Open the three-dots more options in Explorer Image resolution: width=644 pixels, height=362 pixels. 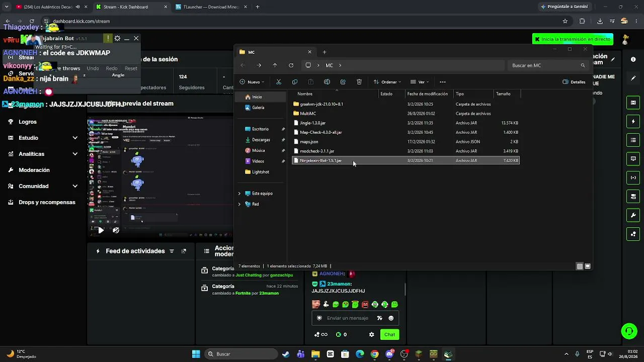(x=443, y=82)
